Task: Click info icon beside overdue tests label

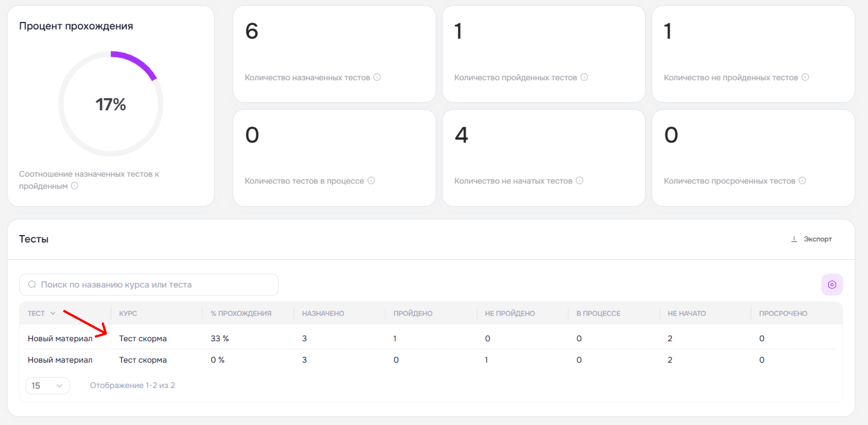Action: [x=802, y=181]
